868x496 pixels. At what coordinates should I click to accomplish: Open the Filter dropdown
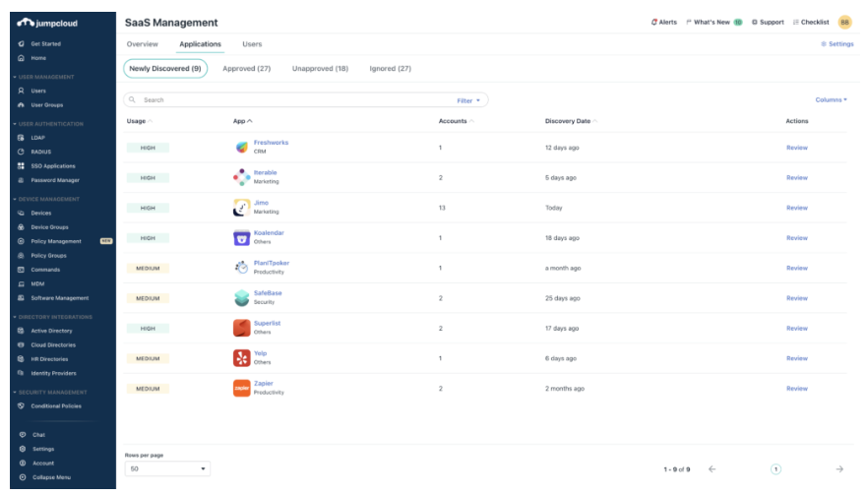(468, 100)
